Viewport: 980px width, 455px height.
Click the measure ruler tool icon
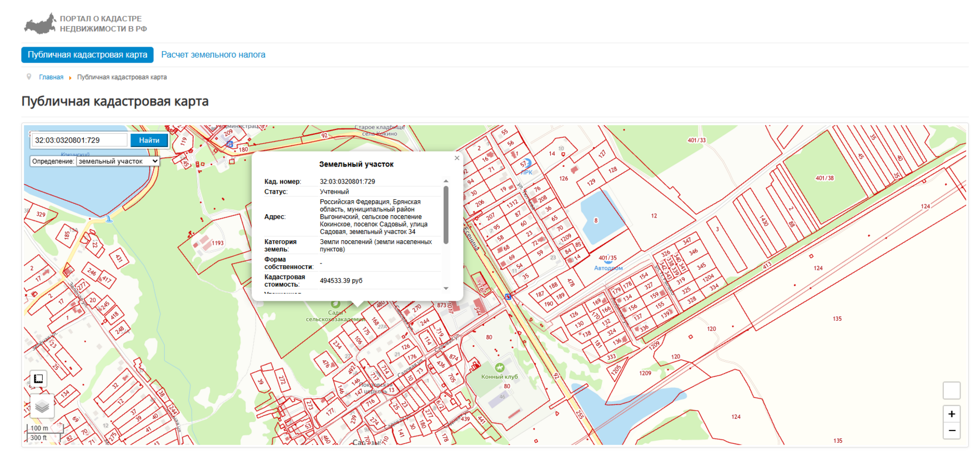[x=38, y=379]
